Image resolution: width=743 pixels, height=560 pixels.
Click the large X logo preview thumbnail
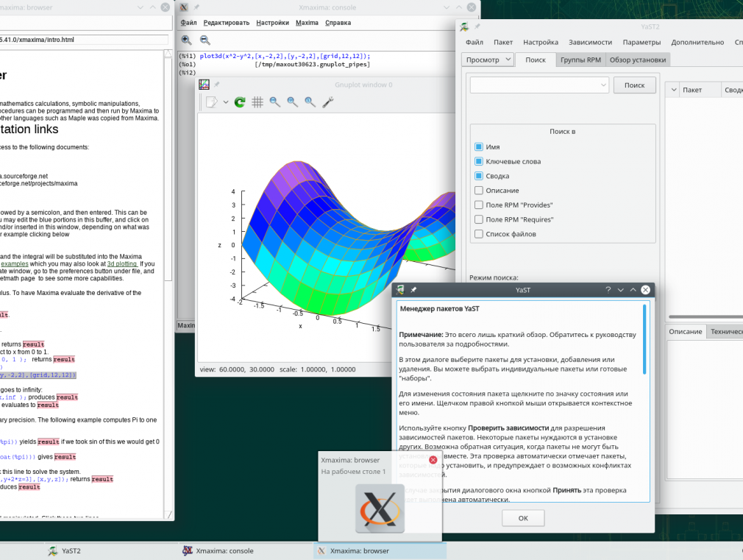tap(380, 508)
